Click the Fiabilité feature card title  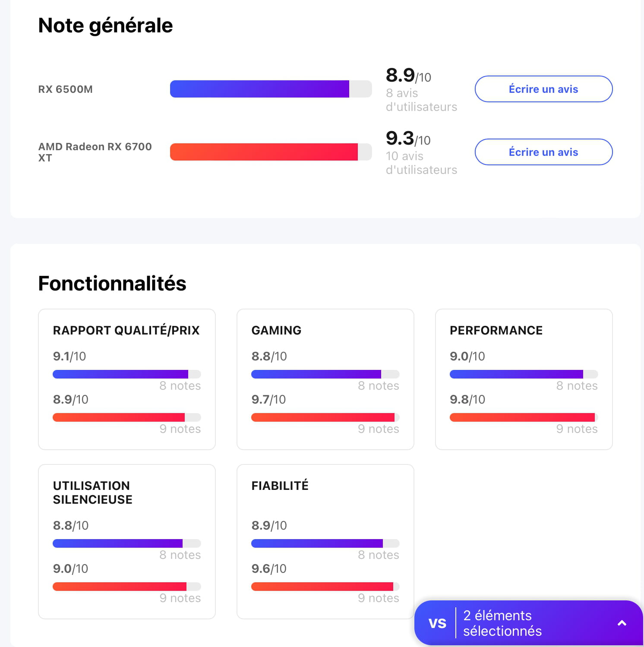tap(280, 486)
